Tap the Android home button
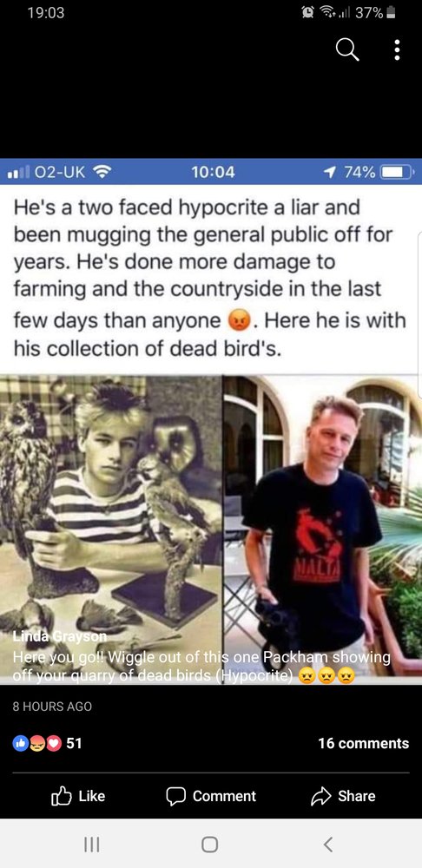The width and height of the screenshot is (422, 868). [x=209, y=844]
